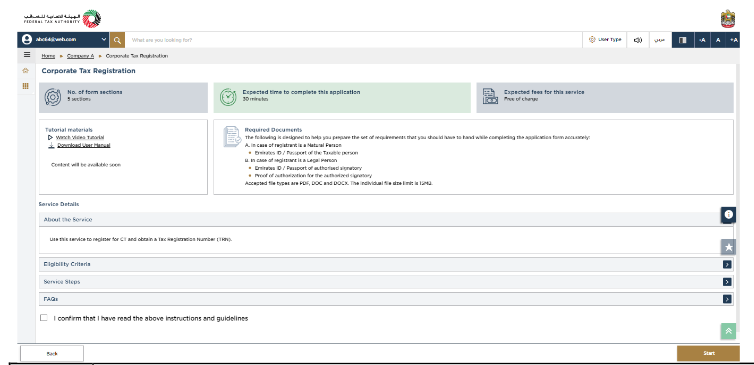Tick the 'I confirm that I have read' checkbox
The height and width of the screenshot is (365, 754).
tap(44, 318)
